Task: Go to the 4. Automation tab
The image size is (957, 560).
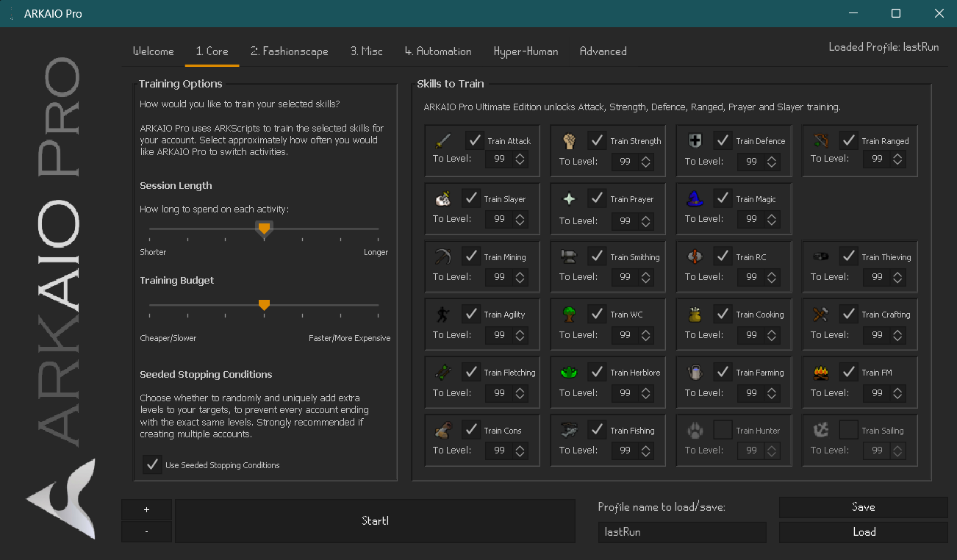Action: (438, 51)
